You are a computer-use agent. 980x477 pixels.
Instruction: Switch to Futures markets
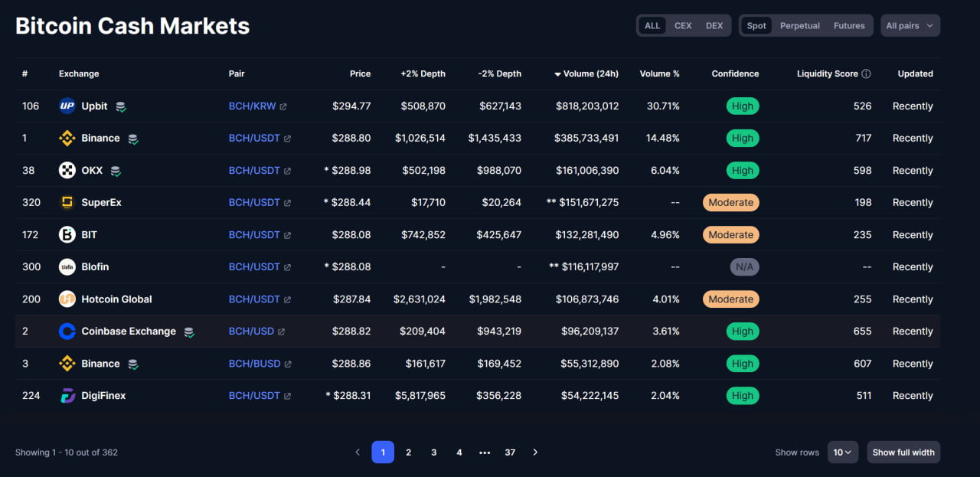pyautogui.click(x=849, y=25)
